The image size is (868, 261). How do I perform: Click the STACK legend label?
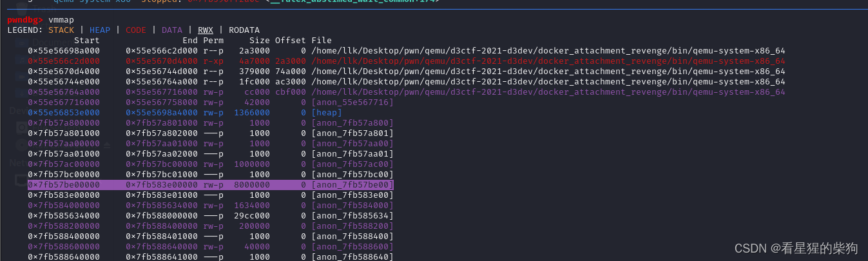[61, 30]
